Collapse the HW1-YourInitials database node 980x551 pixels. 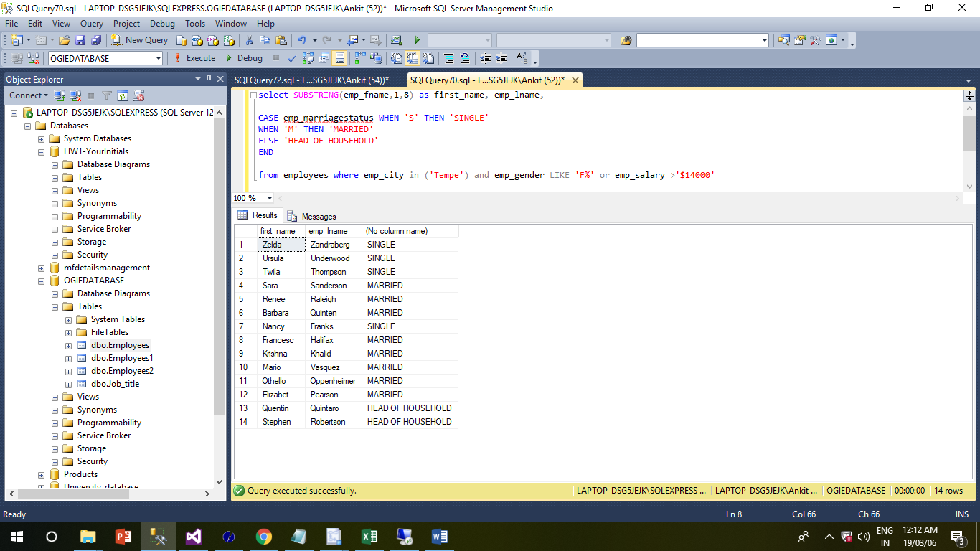[x=42, y=151]
